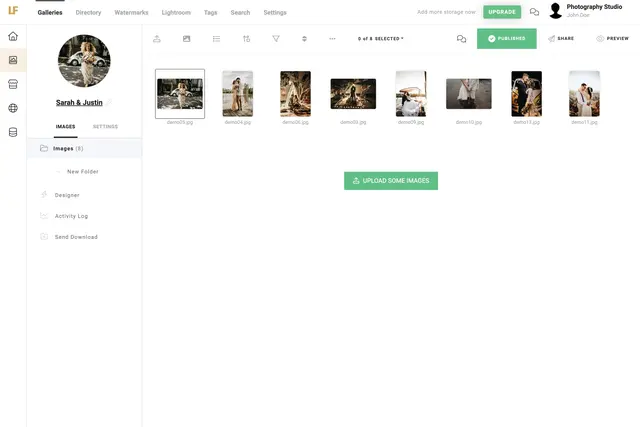This screenshot has width=640, height=427.
Task: Click the list view icon in toolbar
Action: [217, 39]
